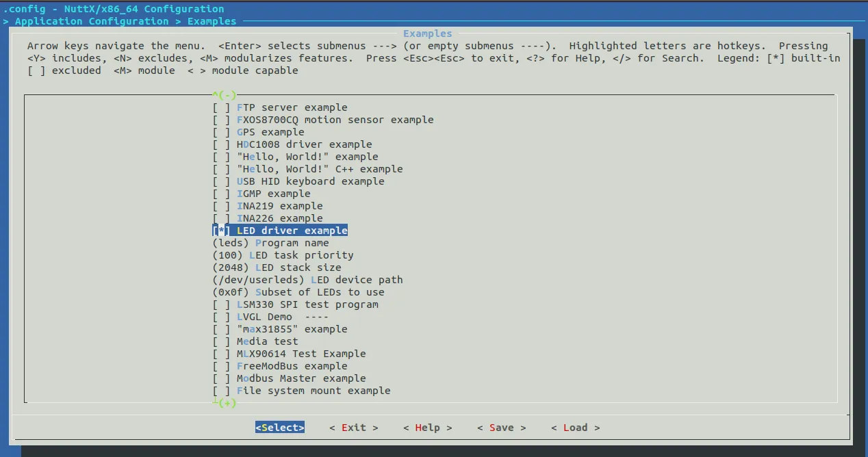Check the File system mount example
868x457 pixels.
[220, 391]
